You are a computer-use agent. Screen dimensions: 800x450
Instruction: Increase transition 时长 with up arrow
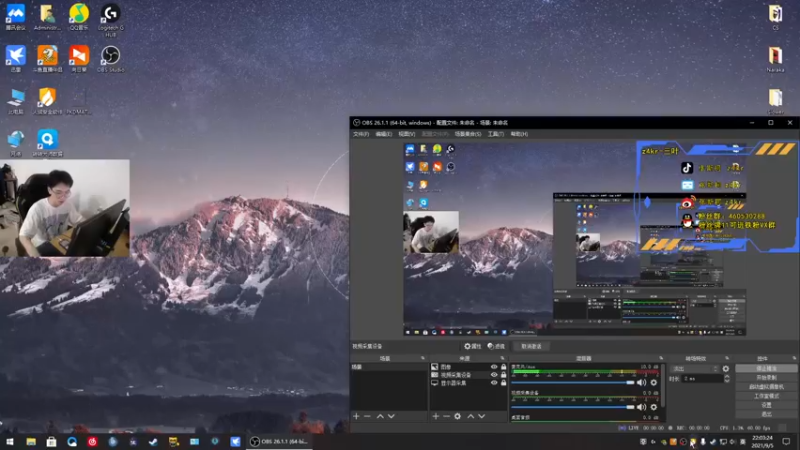[x=727, y=377]
